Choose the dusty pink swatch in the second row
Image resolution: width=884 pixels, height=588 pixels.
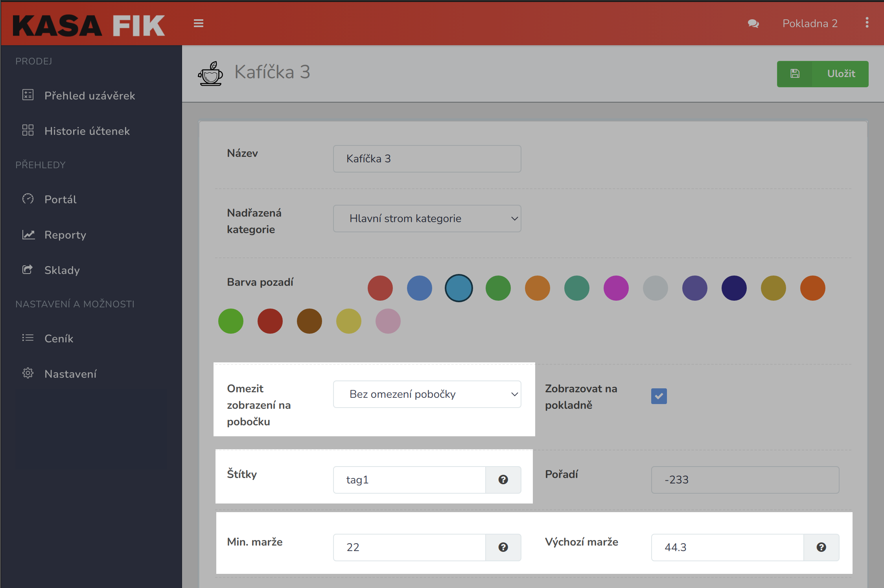[x=388, y=321]
